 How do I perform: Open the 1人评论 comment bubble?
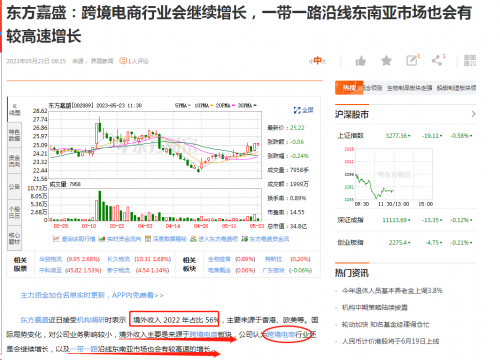tap(134, 61)
